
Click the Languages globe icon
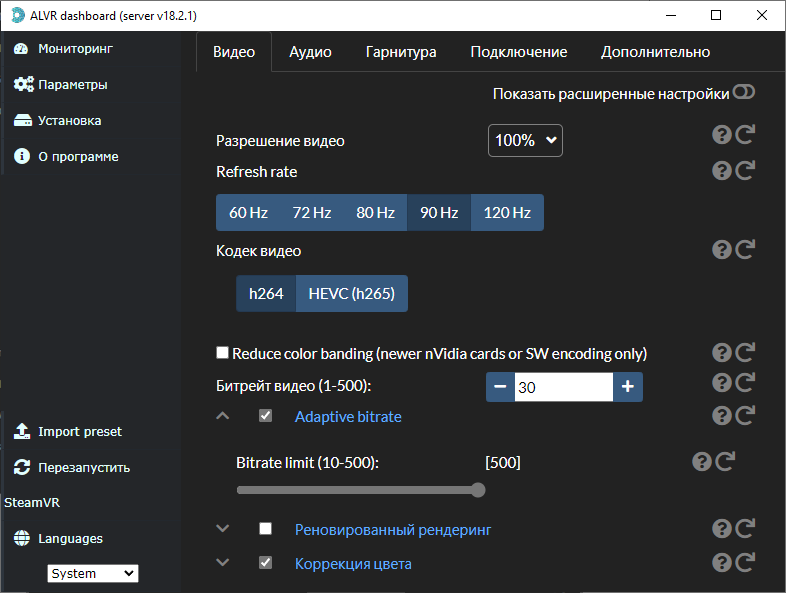coord(22,538)
